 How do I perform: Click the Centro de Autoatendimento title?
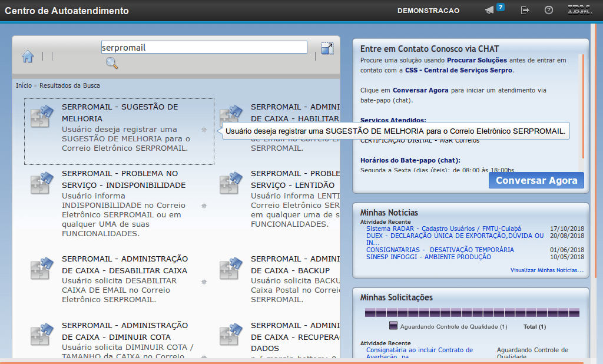click(67, 11)
